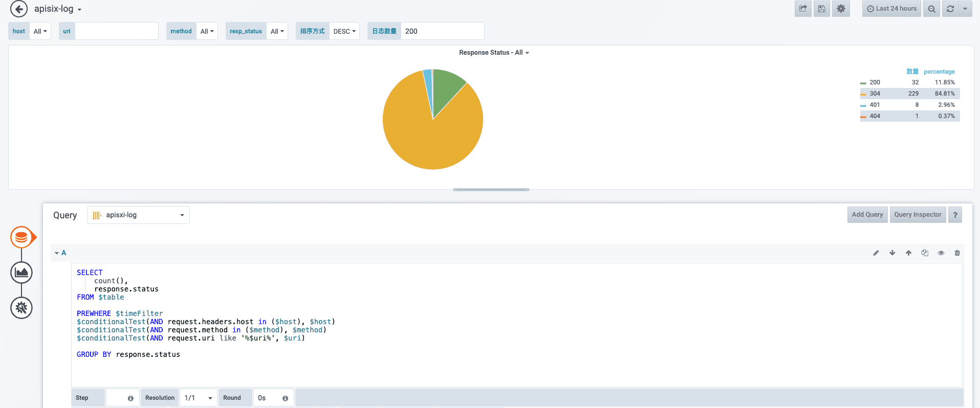Click the Add Query button
The height and width of the screenshot is (408, 980).
(x=867, y=215)
